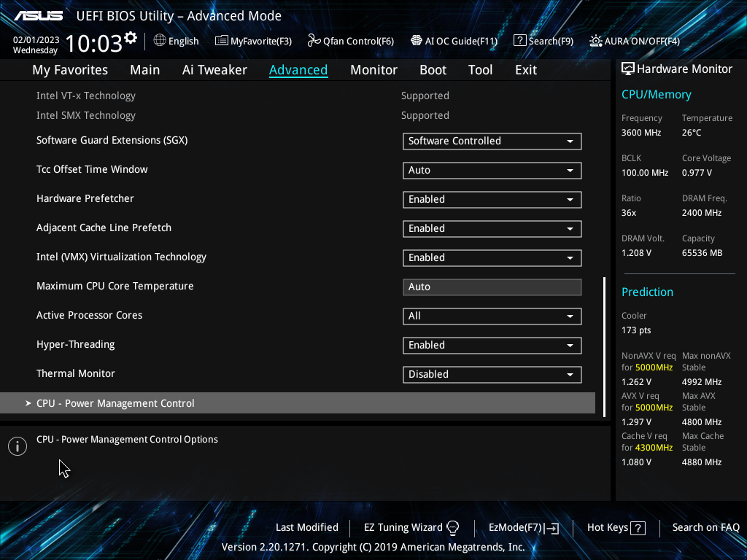The width and height of the screenshot is (747, 560).
Task: Open MyFavorite(F3) list icon
Action: point(222,41)
